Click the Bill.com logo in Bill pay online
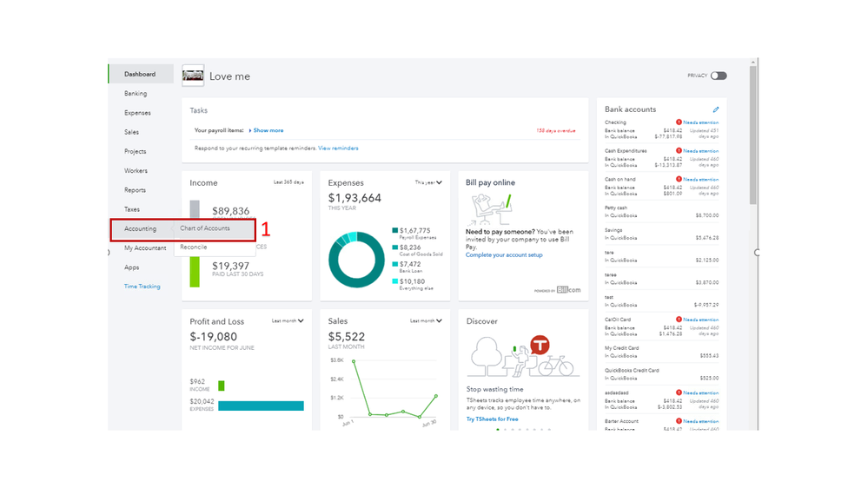Viewport: 868px width, 488px height. 568,290
